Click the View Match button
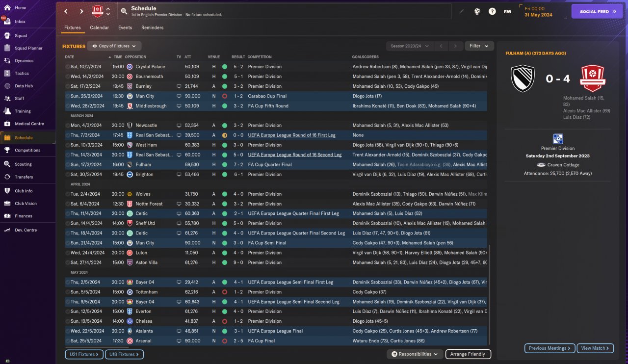This screenshot has height=364, width=628. (595, 348)
